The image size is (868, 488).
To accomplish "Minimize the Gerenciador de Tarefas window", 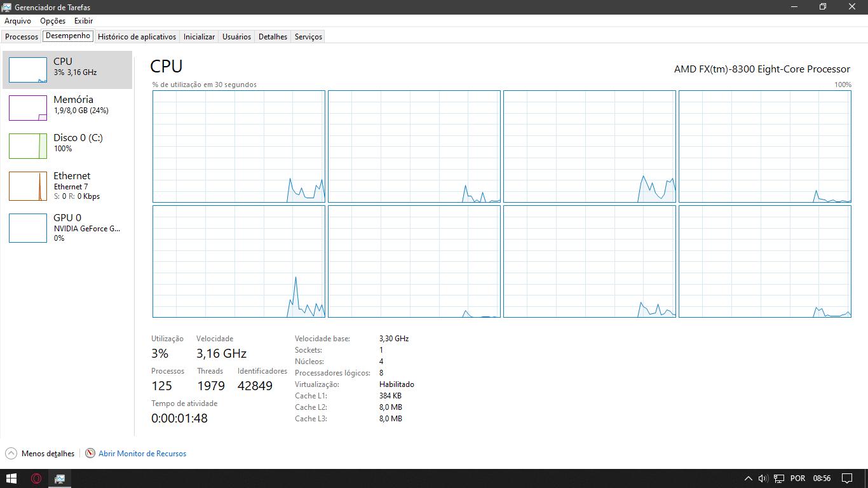I will tap(794, 7).
